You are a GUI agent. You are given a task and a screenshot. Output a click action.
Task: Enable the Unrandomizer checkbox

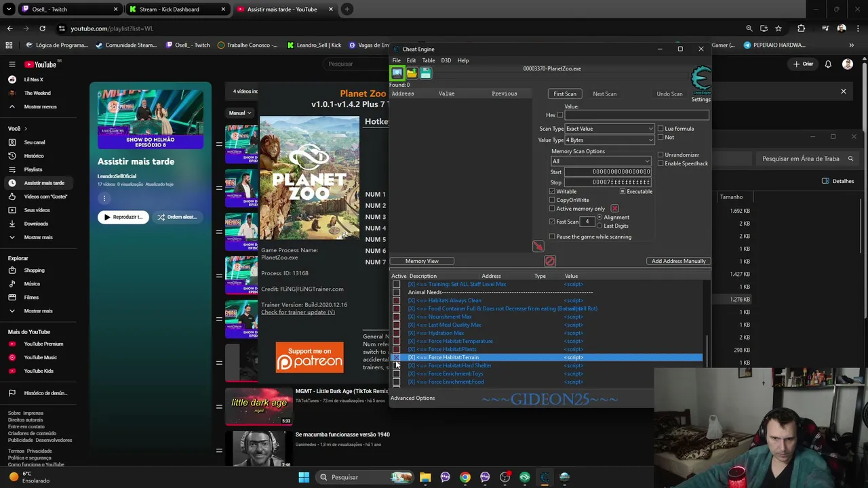tap(660, 155)
